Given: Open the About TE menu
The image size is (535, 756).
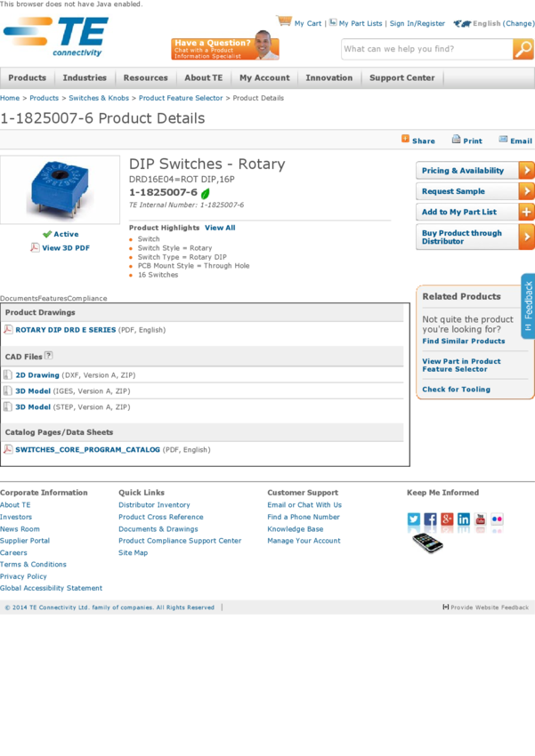Looking at the screenshot, I should [x=204, y=77].
